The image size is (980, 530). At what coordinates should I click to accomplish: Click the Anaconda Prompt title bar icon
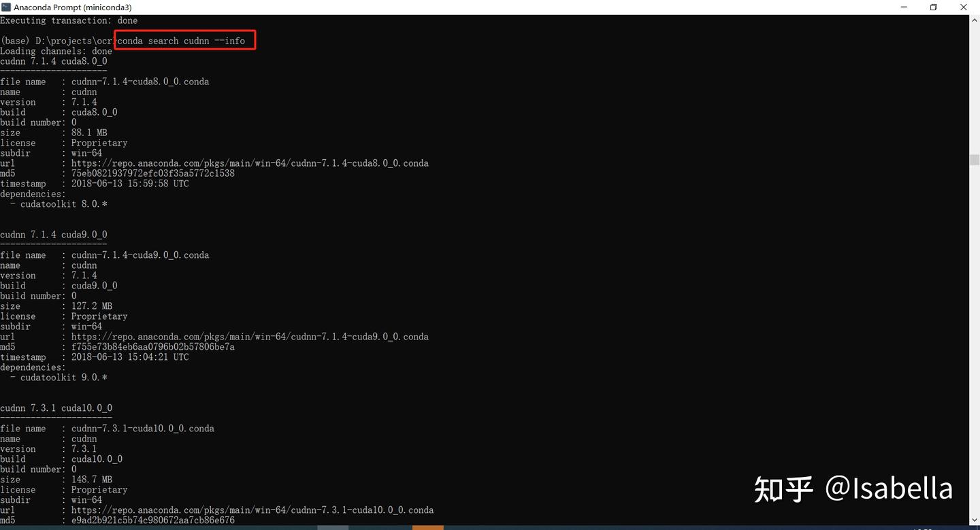click(6, 7)
